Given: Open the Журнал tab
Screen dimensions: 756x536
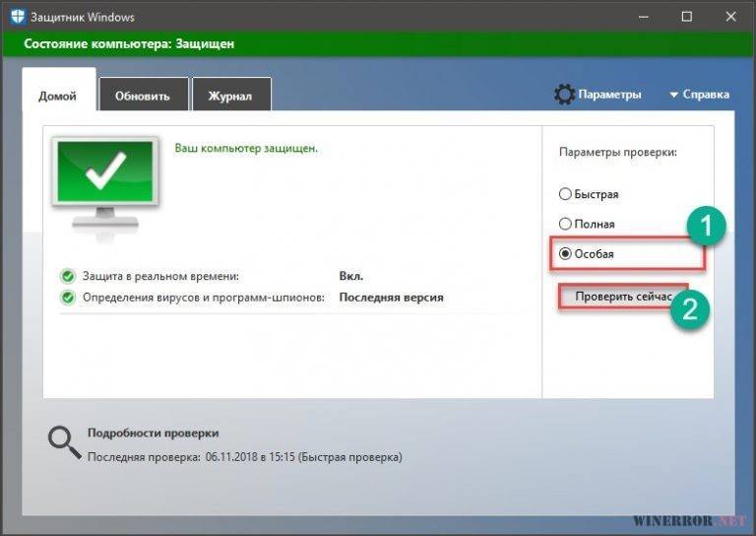Looking at the screenshot, I should point(231,94).
